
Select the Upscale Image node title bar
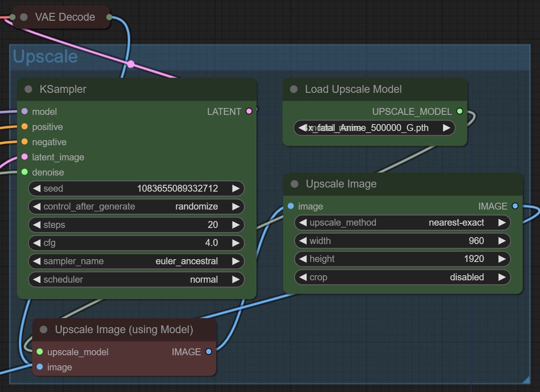click(403, 184)
